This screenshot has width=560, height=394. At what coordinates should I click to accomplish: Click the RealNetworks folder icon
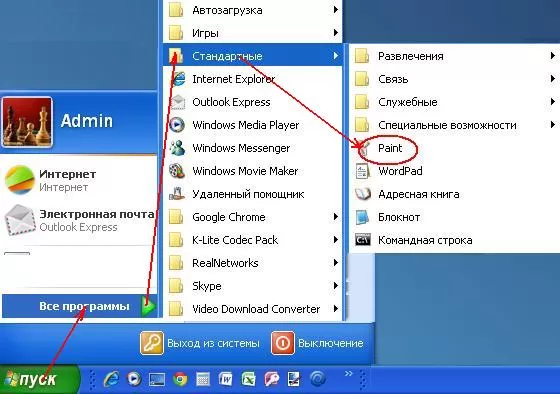[x=176, y=263]
